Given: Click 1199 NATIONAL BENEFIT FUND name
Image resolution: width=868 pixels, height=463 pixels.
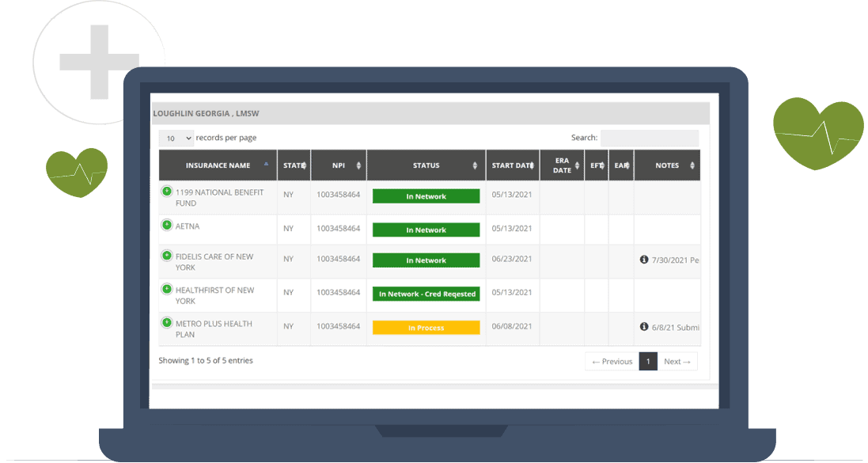Looking at the screenshot, I should [220, 198].
